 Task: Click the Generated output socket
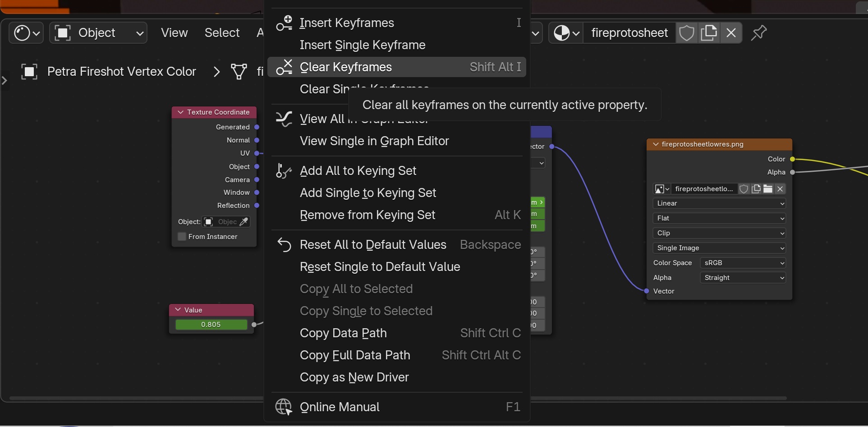(x=257, y=127)
